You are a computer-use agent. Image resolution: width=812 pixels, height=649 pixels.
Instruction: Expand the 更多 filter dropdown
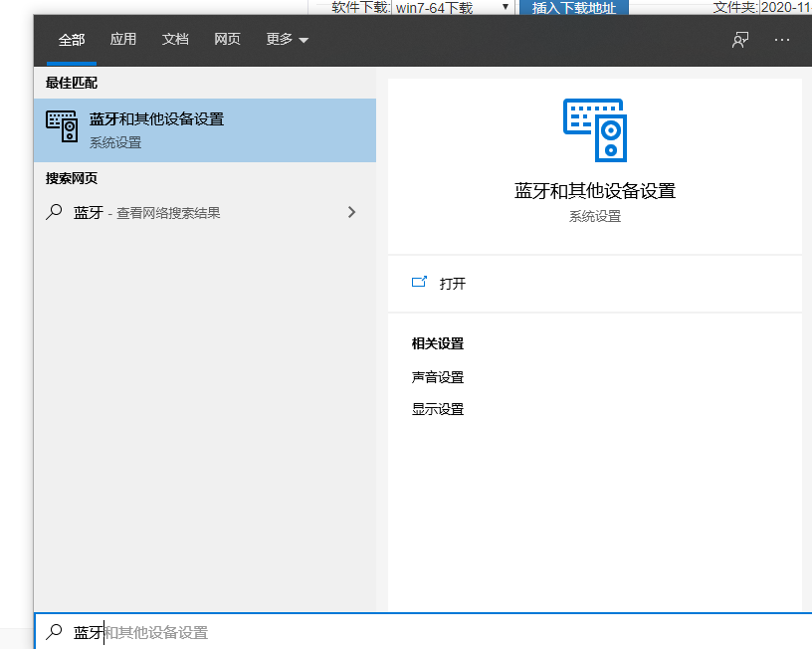tap(288, 40)
